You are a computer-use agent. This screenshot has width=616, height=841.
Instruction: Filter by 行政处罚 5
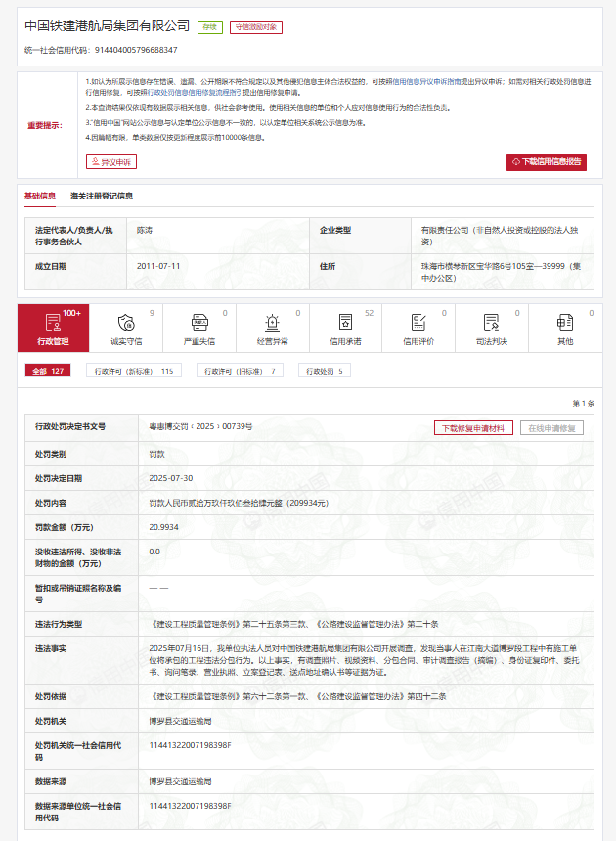tap(325, 371)
